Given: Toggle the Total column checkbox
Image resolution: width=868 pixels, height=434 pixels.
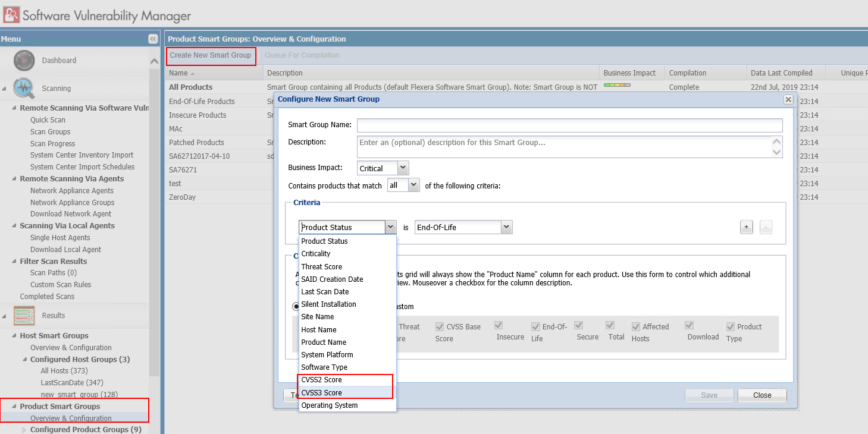Looking at the screenshot, I should tap(610, 325).
